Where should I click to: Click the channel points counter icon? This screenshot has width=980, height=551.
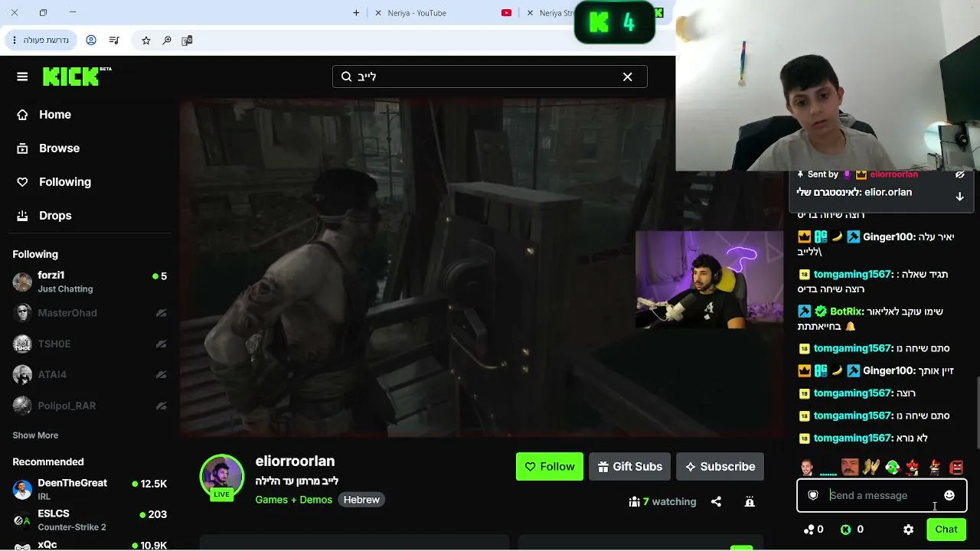(x=808, y=530)
